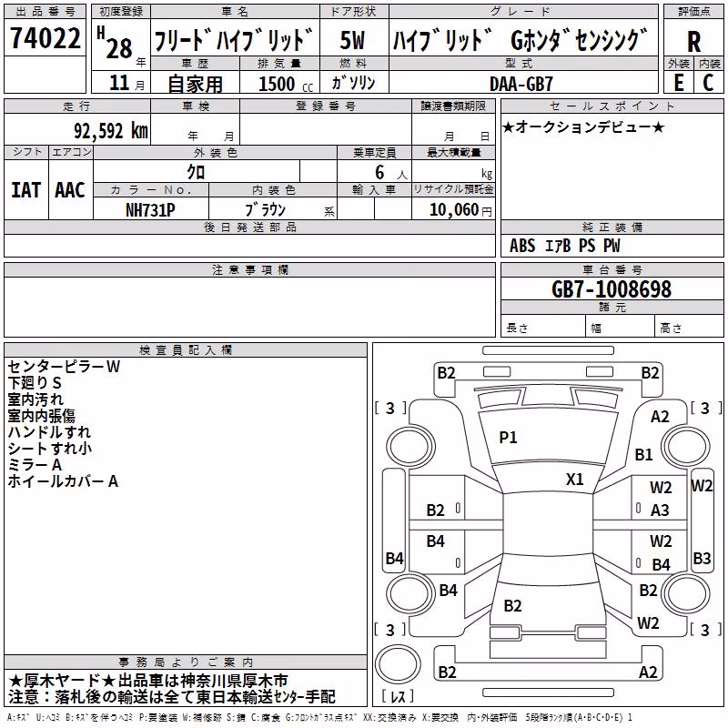Viewport: 728px width, 728px height.
Task: Select the 幅 dimension field
Action: pos(621,328)
